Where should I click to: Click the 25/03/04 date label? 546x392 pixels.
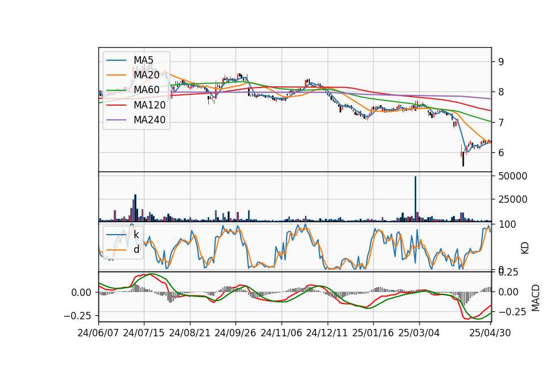point(419,333)
